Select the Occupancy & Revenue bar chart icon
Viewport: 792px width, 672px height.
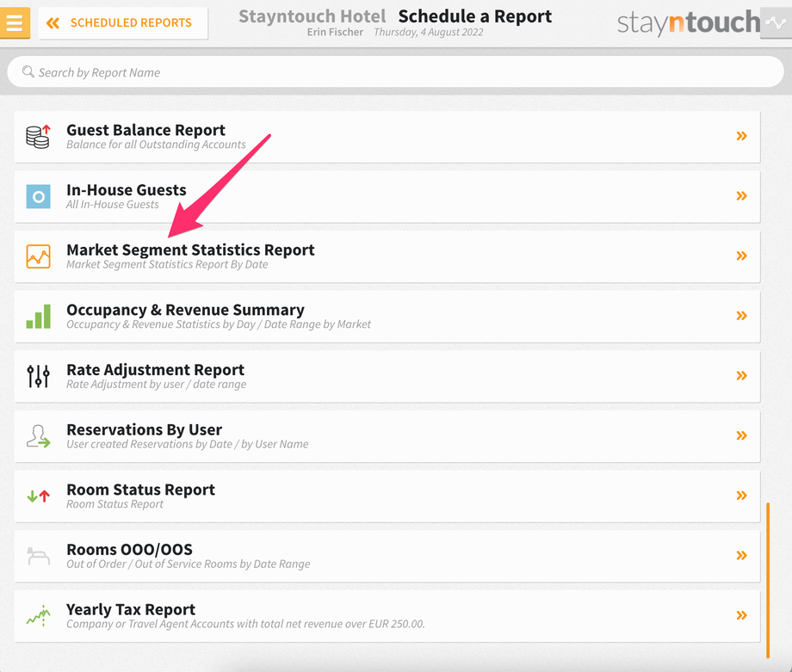tap(39, 317)
